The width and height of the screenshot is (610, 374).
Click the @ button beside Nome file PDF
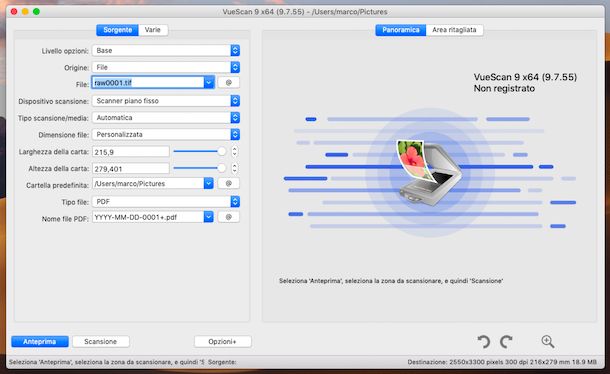pos(229,217)
